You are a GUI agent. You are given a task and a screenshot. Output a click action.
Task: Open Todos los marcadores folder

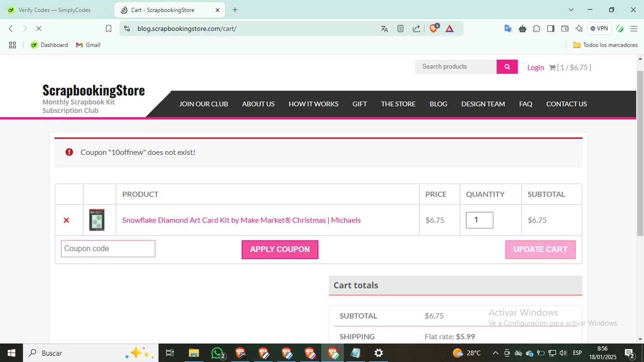pyautogui.click(x=605, y=45)
